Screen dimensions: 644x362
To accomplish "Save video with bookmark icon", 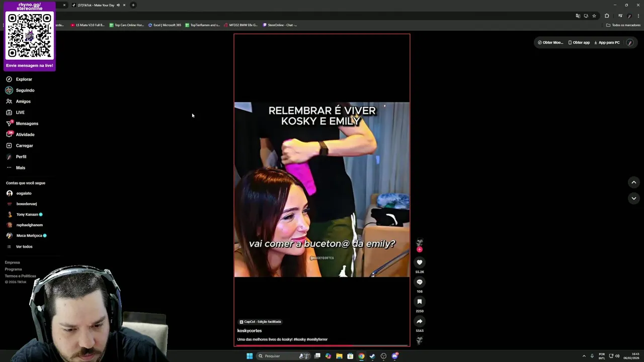I will [420, 302].
